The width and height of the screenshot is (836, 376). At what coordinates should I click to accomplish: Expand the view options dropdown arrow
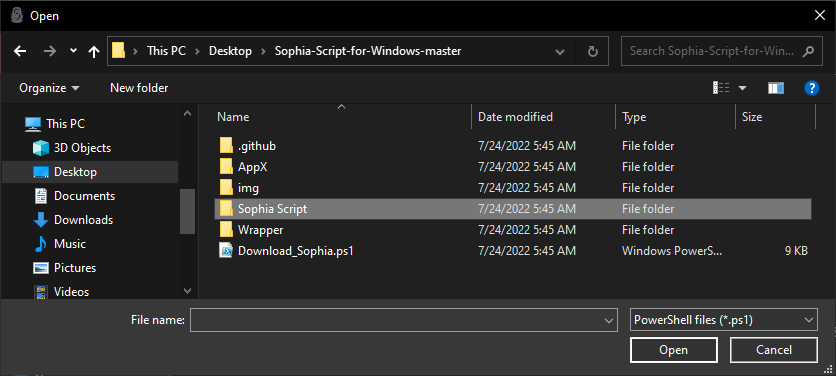[x=742, y=88]
